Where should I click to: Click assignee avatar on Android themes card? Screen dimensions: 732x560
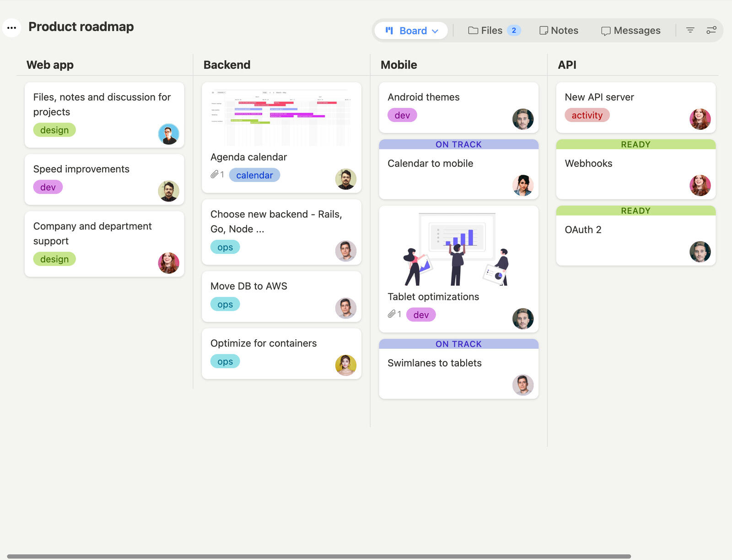523,119
